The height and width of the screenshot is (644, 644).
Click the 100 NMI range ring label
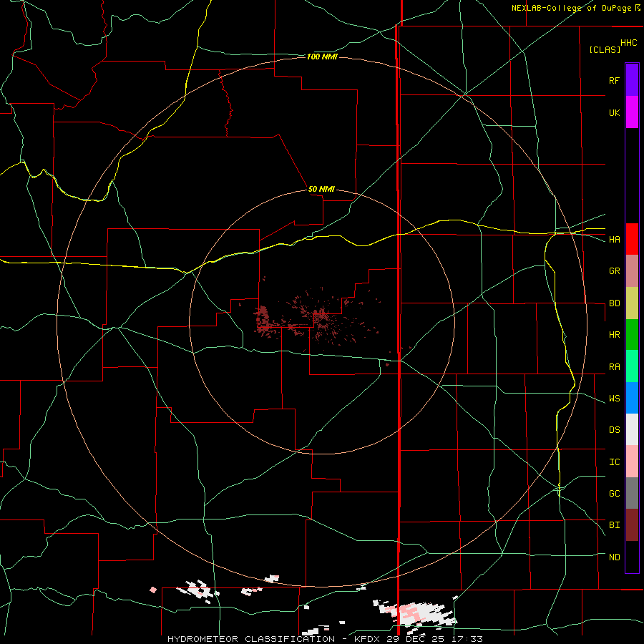pyautogui.click(x=322, y=57)
